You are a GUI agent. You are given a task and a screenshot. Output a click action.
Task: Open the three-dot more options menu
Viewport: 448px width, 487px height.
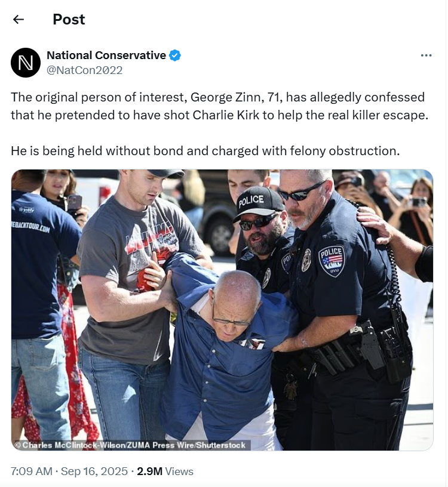click(426, 56)
